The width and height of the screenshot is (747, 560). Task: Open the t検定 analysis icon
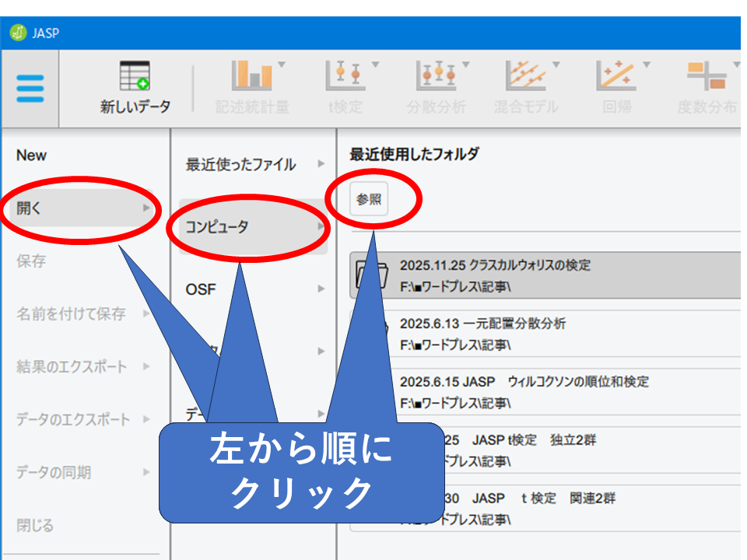point(345,76)
